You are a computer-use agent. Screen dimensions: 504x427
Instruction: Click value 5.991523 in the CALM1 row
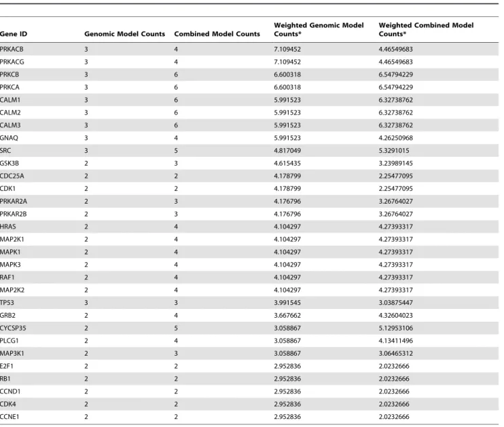(x=287, y=100)
